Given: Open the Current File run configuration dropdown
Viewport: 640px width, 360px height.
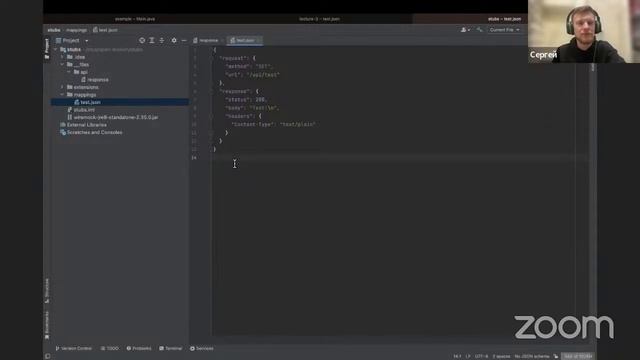Looking at the screenshot, I should pos(504,30).
